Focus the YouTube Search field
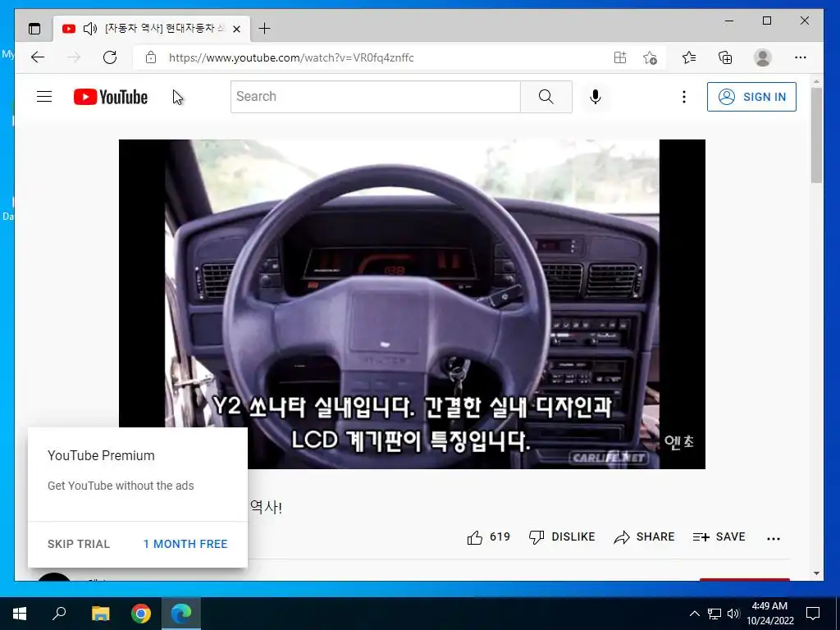 (x=376, y=97)
